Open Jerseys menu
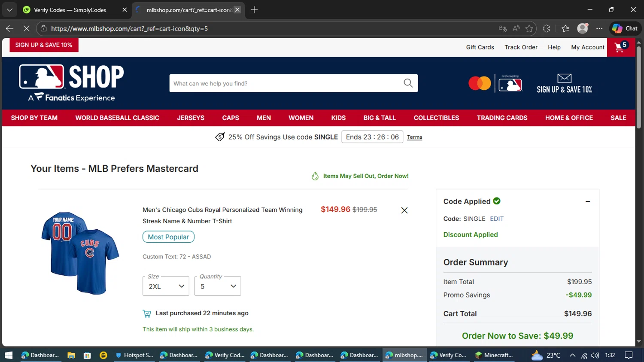The image size is (644, 362). 191,118
